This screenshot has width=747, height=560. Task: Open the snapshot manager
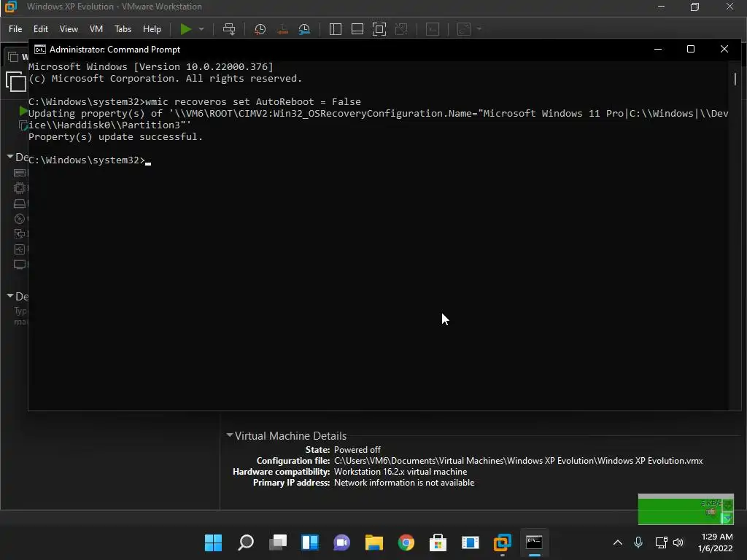(x=304, y=29)
